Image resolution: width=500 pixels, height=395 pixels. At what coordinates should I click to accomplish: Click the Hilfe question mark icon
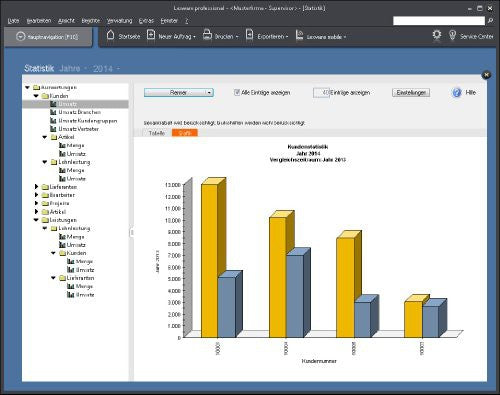pyautogui.click(x=456, y=92)
